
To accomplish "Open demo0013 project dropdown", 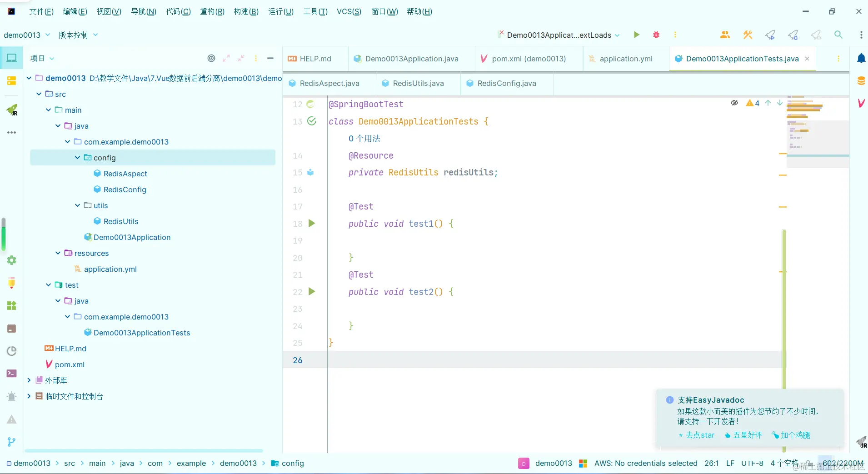I will 27,35.
